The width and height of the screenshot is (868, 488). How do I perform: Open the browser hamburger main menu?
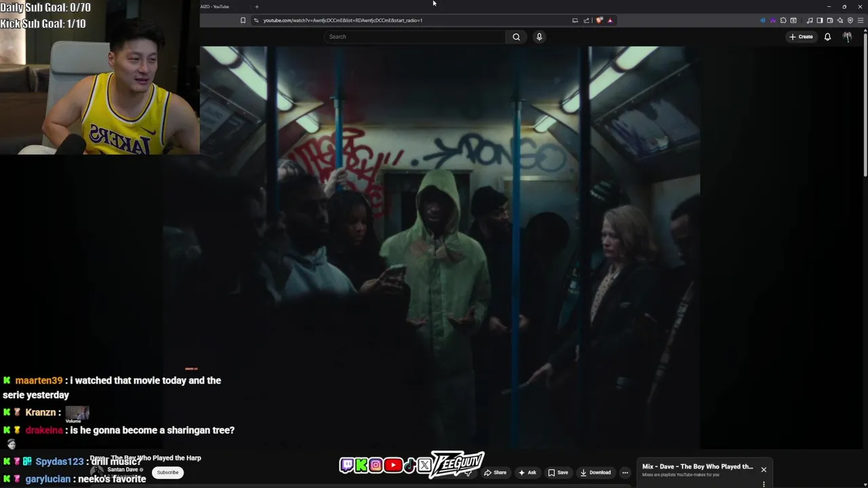[x=861, y=20]
